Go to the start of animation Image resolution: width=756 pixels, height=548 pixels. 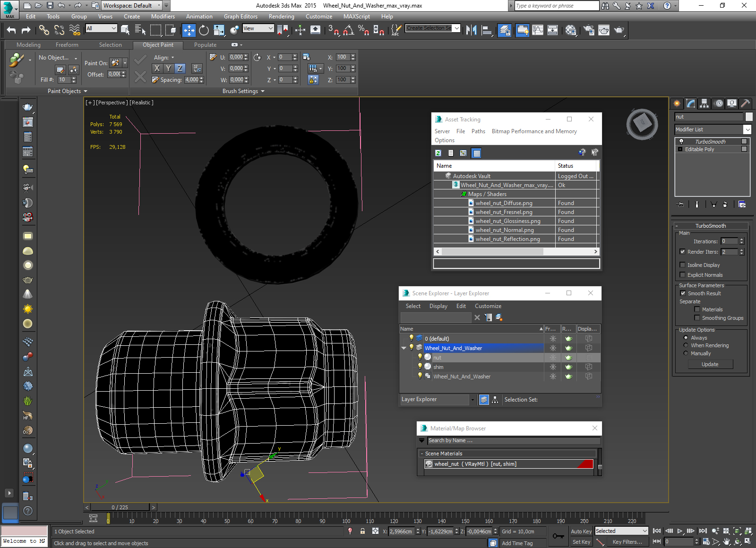click(x=657, y=531)
